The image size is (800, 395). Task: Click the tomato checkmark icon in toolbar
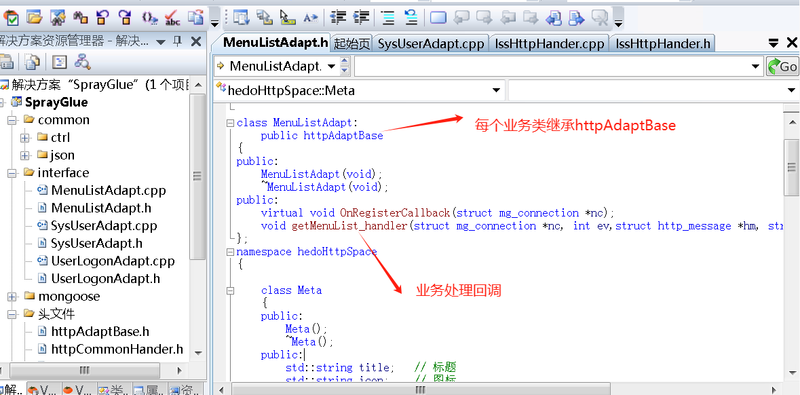point(11,18)
